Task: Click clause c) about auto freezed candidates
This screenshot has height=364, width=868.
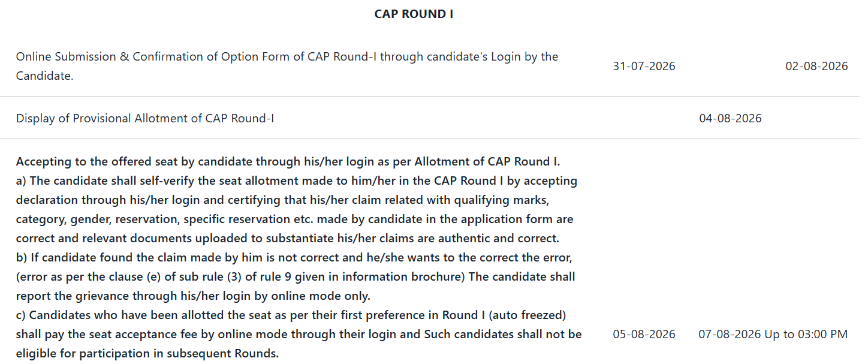Action: point(291,315)
